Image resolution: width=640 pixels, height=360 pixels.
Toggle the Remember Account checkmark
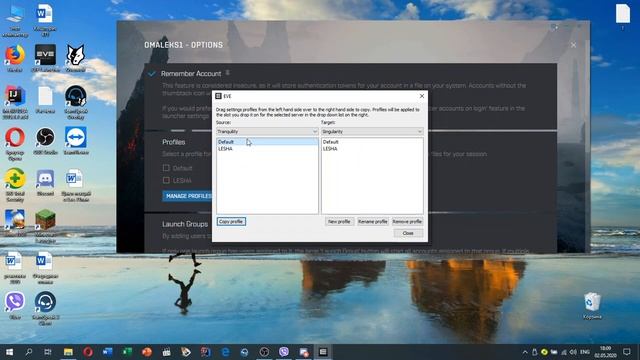[x=151, y=74]
